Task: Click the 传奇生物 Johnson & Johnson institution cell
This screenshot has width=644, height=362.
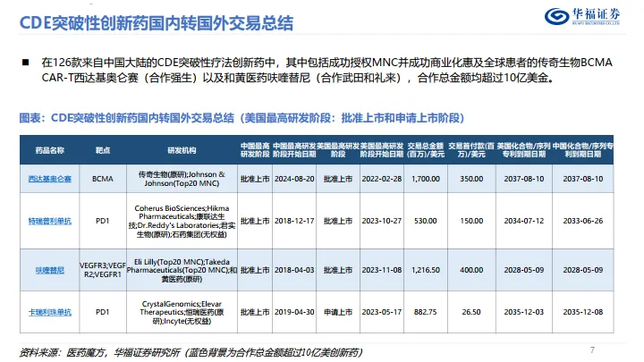Action: 182,179
